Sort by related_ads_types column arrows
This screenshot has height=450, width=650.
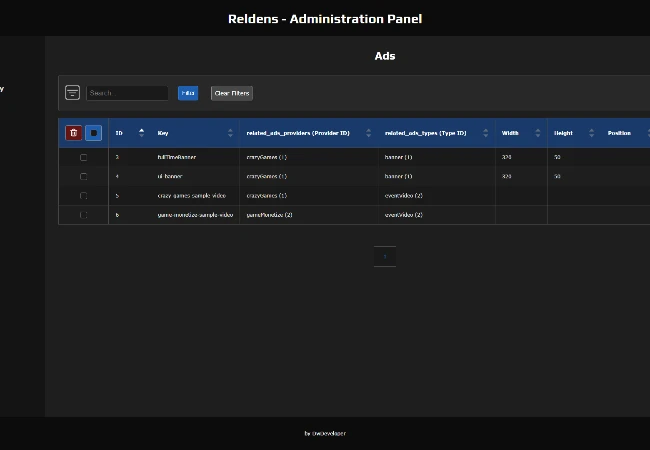coord(486,133)
